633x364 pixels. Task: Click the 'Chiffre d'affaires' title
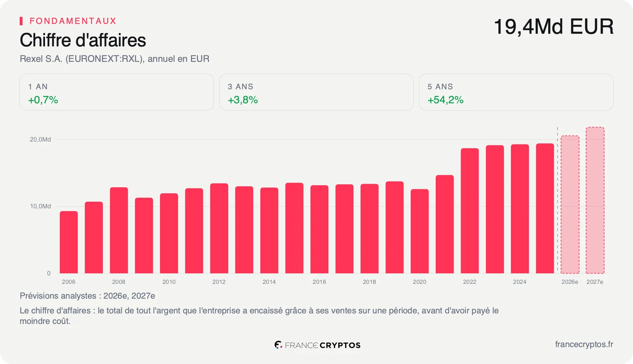pos(83,40)
